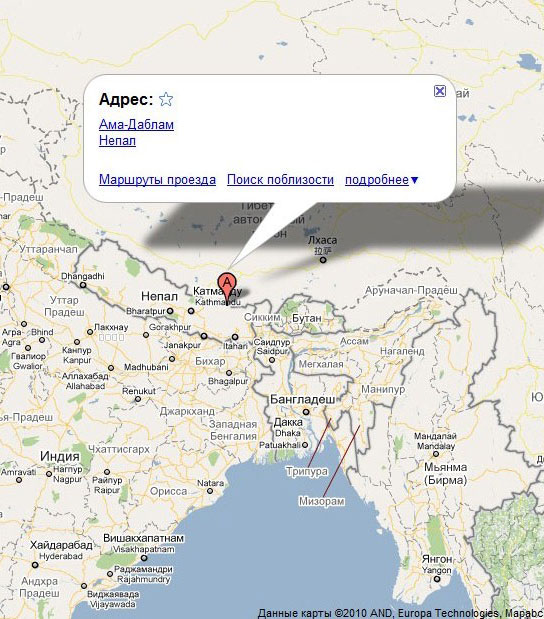Open the Непал address link
The image size is (544, 619).
coord(117,141)
